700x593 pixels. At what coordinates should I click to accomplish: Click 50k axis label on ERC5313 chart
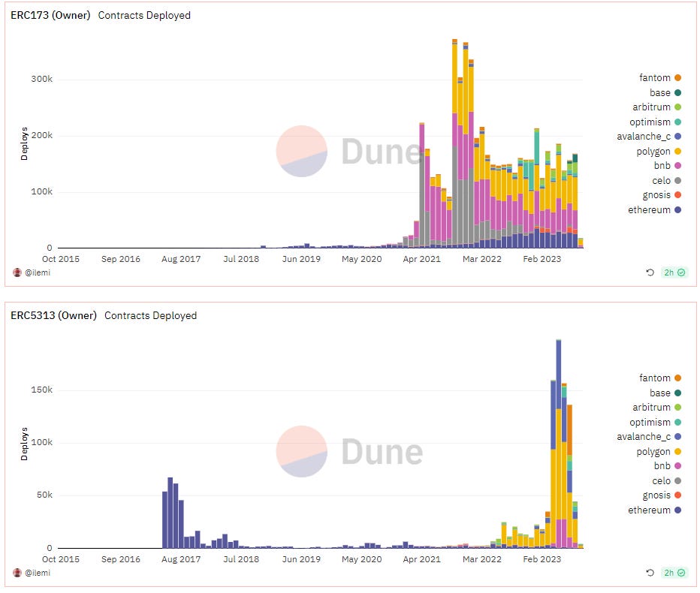[x=44, y=495]
